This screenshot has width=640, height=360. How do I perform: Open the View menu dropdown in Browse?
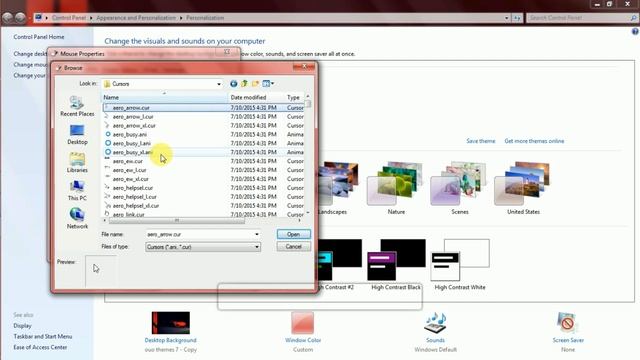[x=268, y=84]
